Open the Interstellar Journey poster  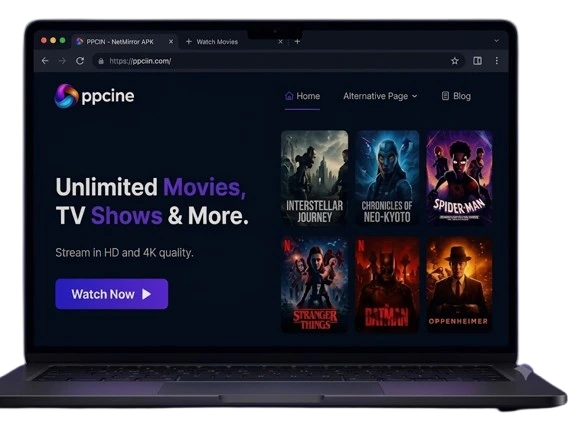point(314,178)
